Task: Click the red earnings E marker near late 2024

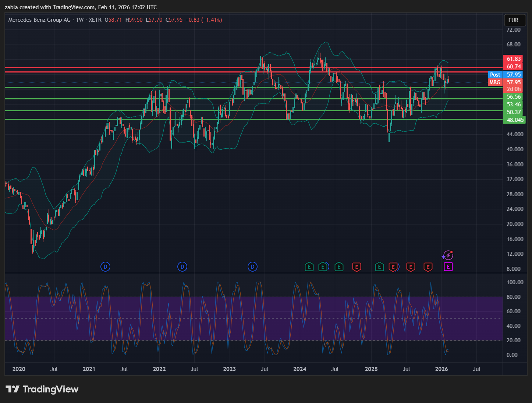Action: click(356, 267)
